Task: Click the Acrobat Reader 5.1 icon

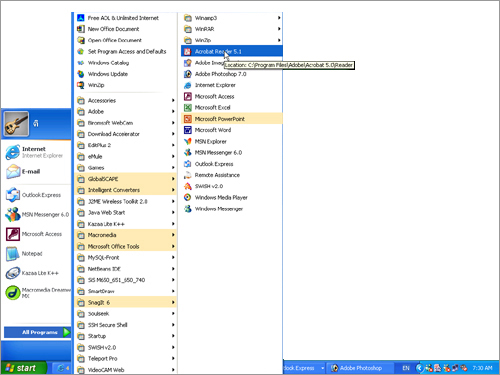Action: (188, 51)
